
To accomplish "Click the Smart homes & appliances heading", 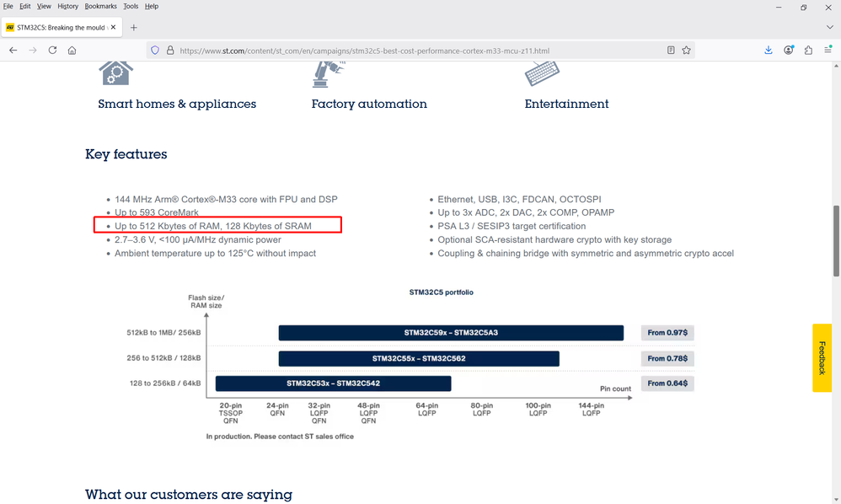I will (177, 104).
